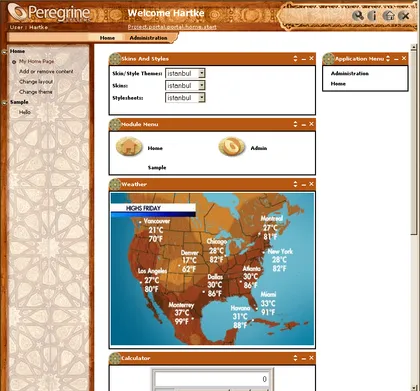Screen dimensions: 420x391
Task: Click the Sample link in Module Menu
Action: (x=157, y=168)
